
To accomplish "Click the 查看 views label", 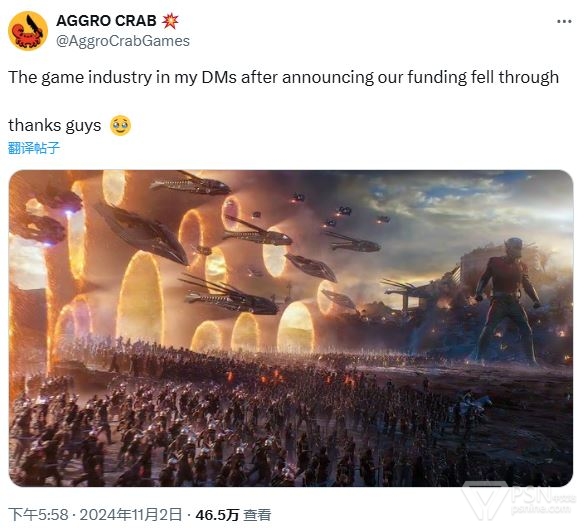I will 257,515.
